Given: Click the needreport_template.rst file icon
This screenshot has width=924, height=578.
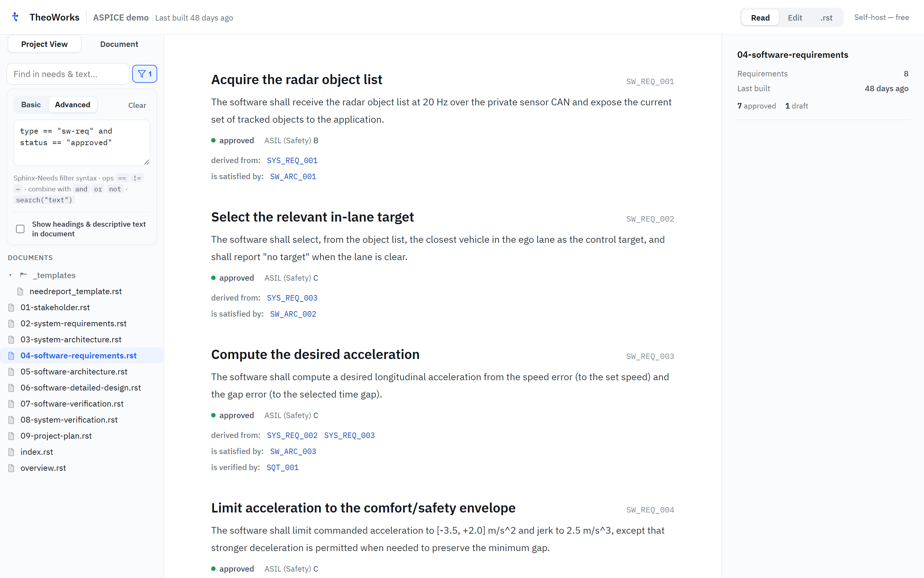Looking at the screenshot, I should (x=20, y=291).
